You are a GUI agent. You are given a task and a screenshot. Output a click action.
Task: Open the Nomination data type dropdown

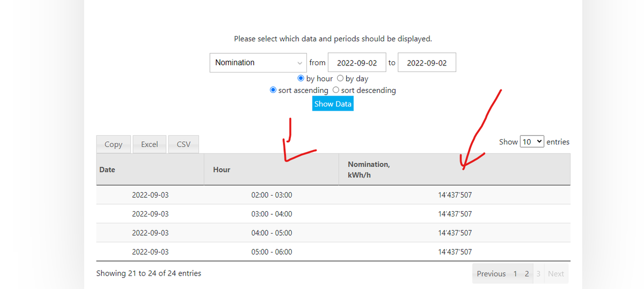(x=258, y=63)
